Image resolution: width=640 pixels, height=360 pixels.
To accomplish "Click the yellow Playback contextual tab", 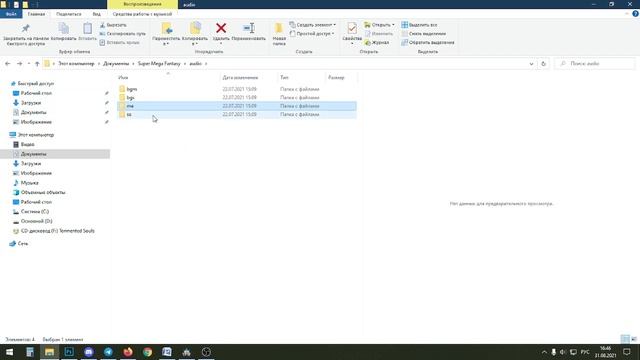I will [x=142, y=4].
